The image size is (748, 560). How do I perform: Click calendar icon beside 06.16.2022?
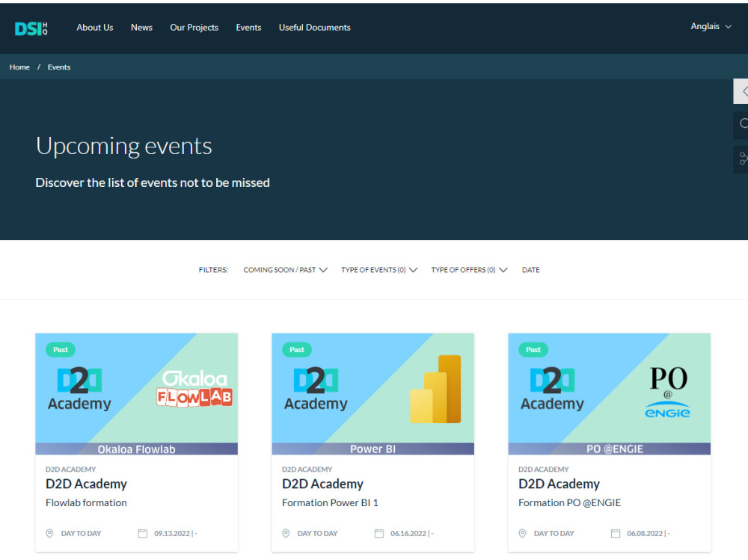pos(379,533)
